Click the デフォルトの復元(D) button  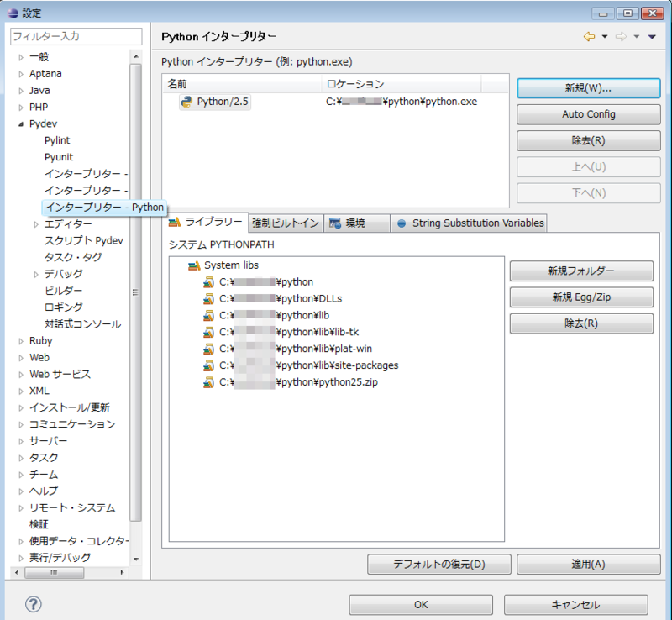(438, 565)
